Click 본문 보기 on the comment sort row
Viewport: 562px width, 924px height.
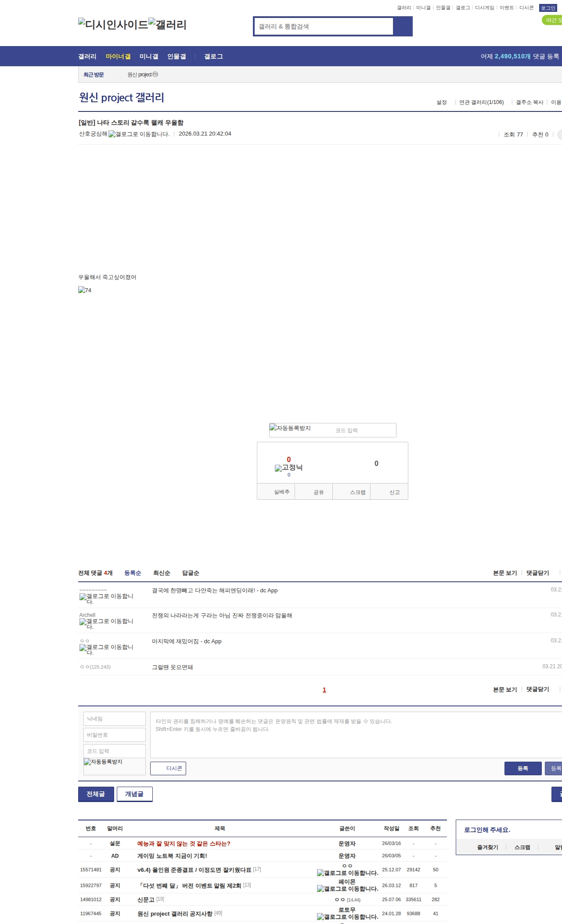505,573
